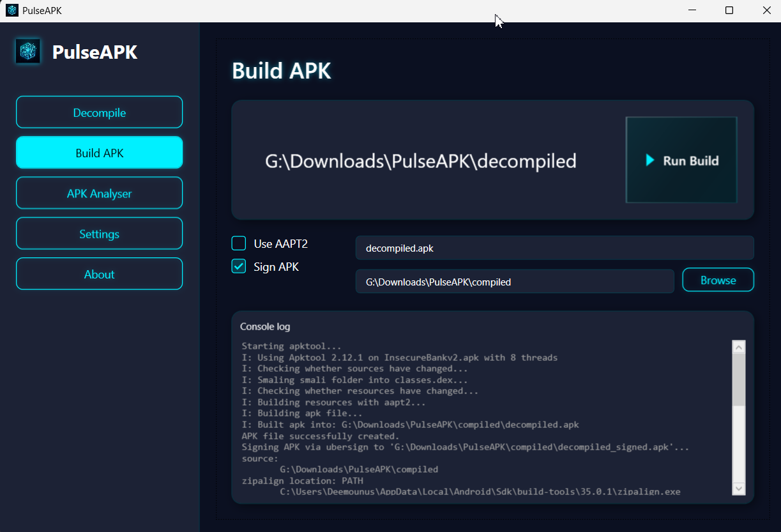Uncheck the Sign APK checkbox
Viewport: 781px width, 532px height.
(x=239, y=266)
